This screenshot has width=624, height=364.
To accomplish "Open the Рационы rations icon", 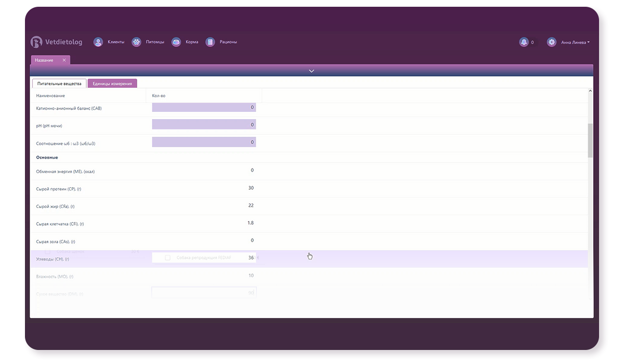I will point(210,42).
